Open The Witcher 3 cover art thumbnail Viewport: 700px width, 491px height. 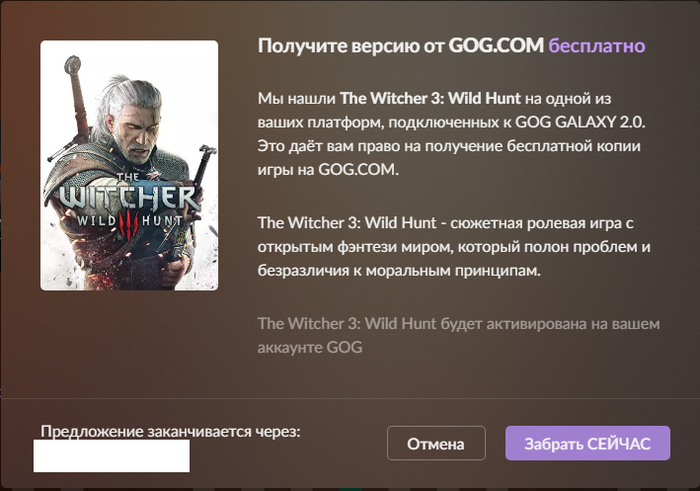point(129,166)
